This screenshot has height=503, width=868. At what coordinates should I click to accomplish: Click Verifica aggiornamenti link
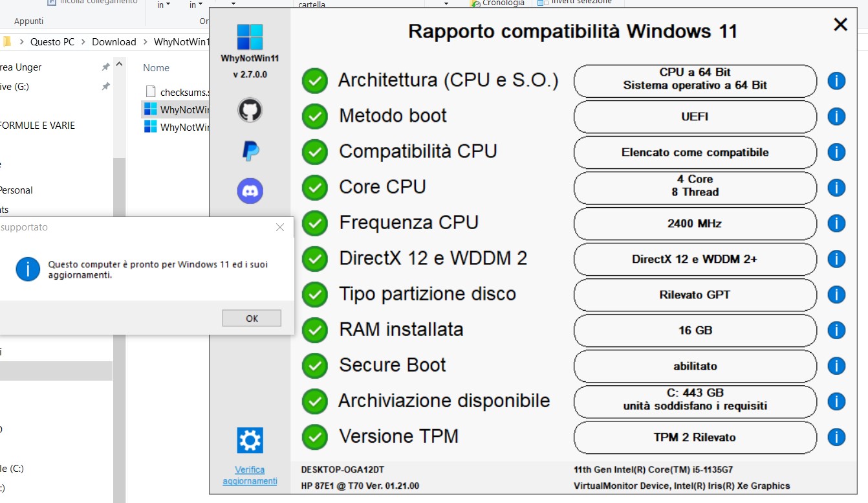(250, 475)
